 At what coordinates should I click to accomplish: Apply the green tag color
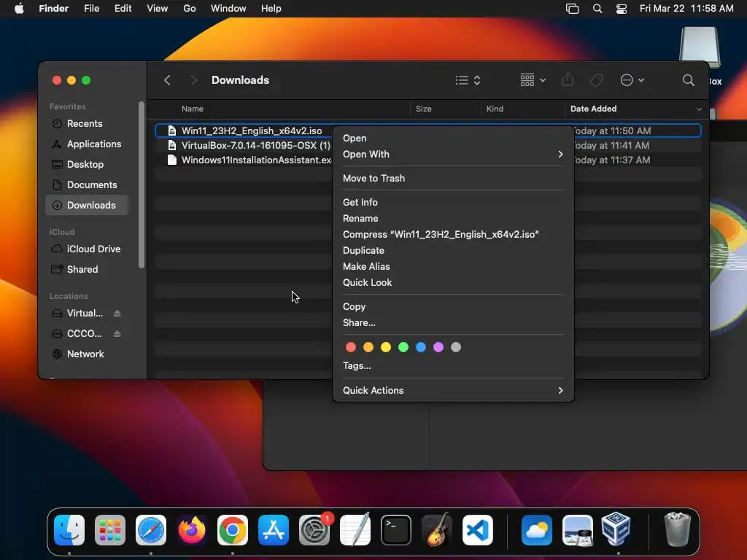click(403, 347)
